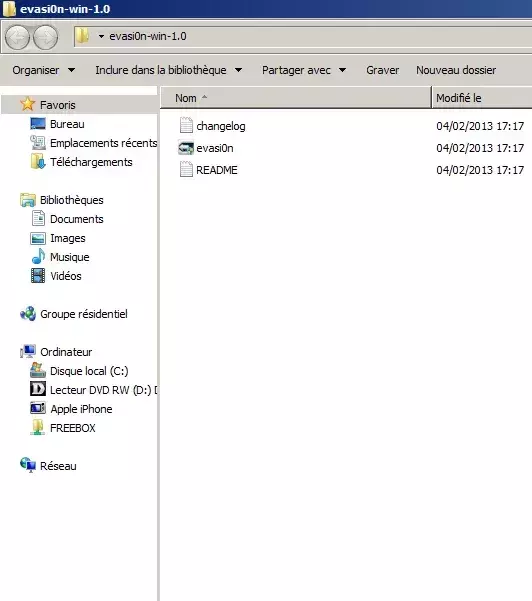This screenshot has height=601, width=532.
Task: Click the Ordinateur computer icon
Action: coord(28,351)
